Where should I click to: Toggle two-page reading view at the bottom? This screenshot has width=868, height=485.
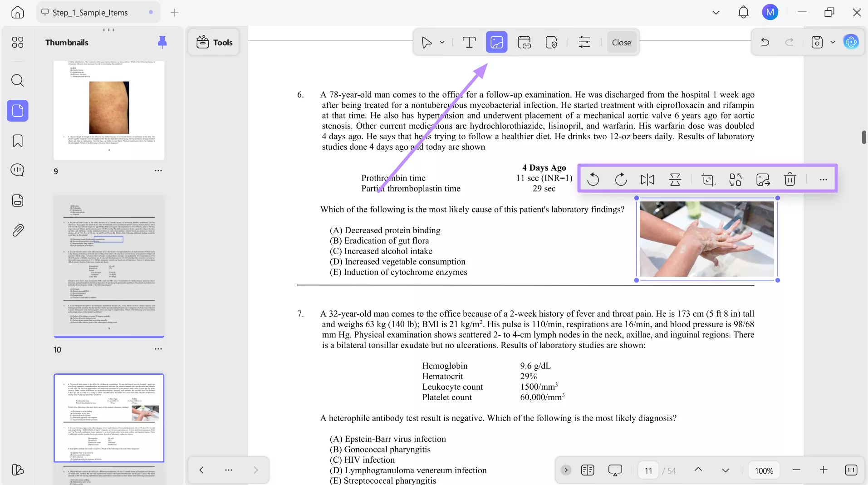click(x=588, y=470)
